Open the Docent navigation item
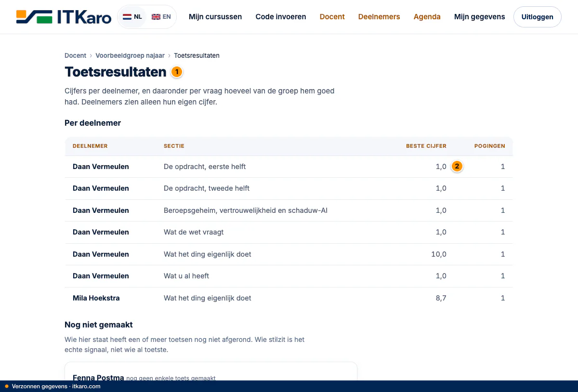This screenshot has width=578, height=392. [332, 17]
